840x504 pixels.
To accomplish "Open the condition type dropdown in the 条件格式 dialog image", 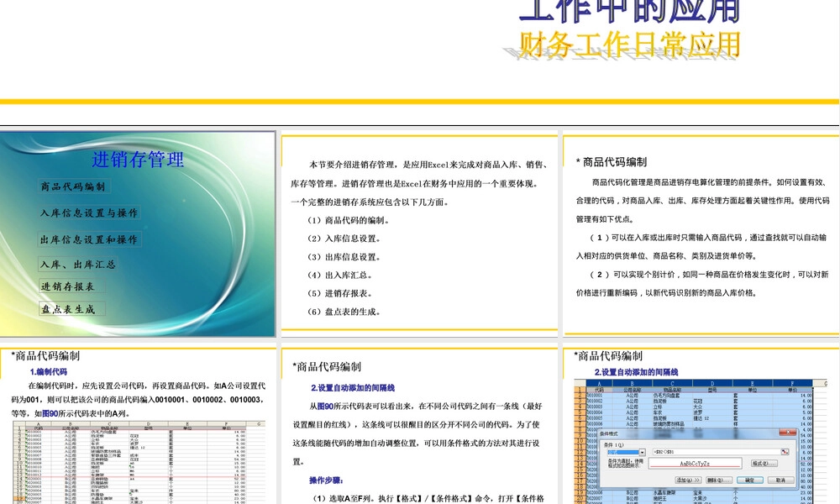I will click(642, 453).
